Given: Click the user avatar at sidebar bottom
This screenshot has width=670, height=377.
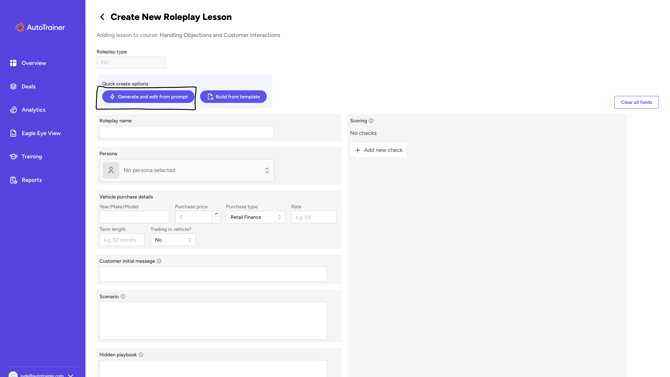Looking at the screenshot, I should [x=13, y=375].
